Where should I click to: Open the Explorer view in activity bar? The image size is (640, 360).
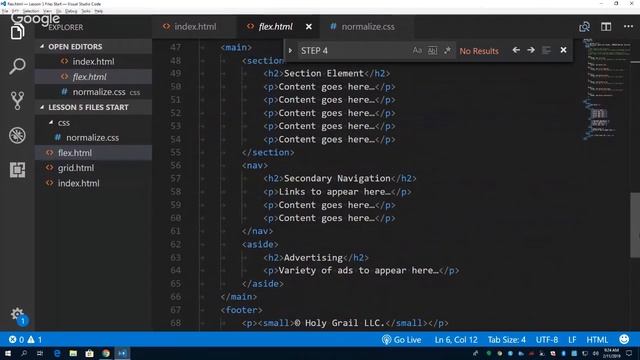pyautogui.click(x=17, y=32)
